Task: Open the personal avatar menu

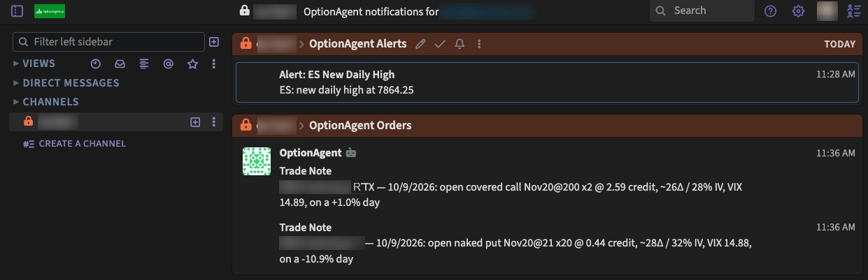Action: pyautogui.click(x=827, y=11)
